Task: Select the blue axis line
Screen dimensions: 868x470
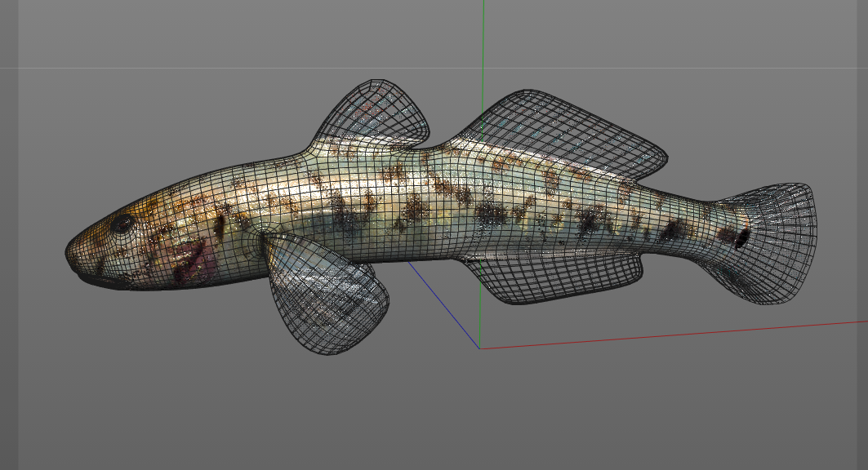Action: [445, 306]
